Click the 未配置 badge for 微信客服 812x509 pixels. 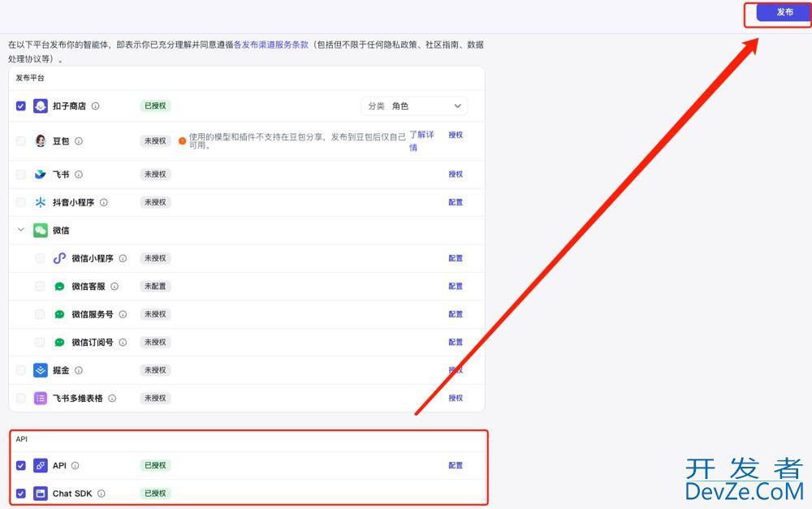(x=155, y=287)
